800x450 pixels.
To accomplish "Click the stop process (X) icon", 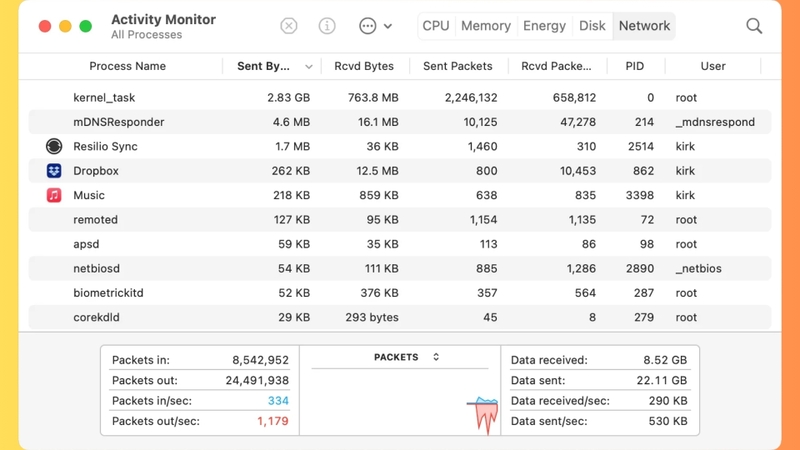I will (289, 26).
